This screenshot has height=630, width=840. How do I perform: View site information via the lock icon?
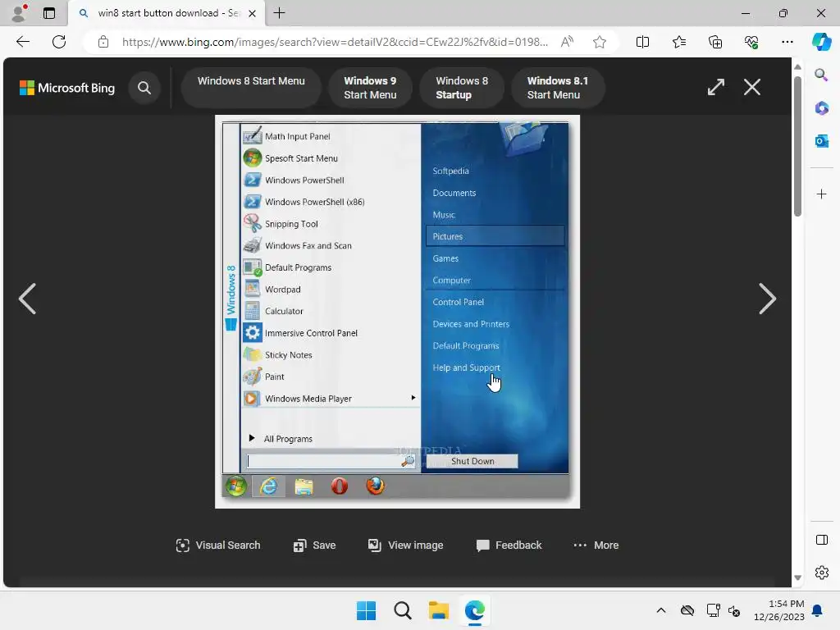click(x=103, y=42)
